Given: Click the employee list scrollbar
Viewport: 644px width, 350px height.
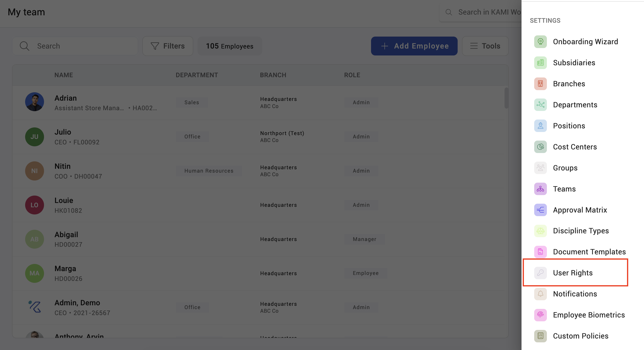Looking at the screenshot, I should tap(506, 98).
